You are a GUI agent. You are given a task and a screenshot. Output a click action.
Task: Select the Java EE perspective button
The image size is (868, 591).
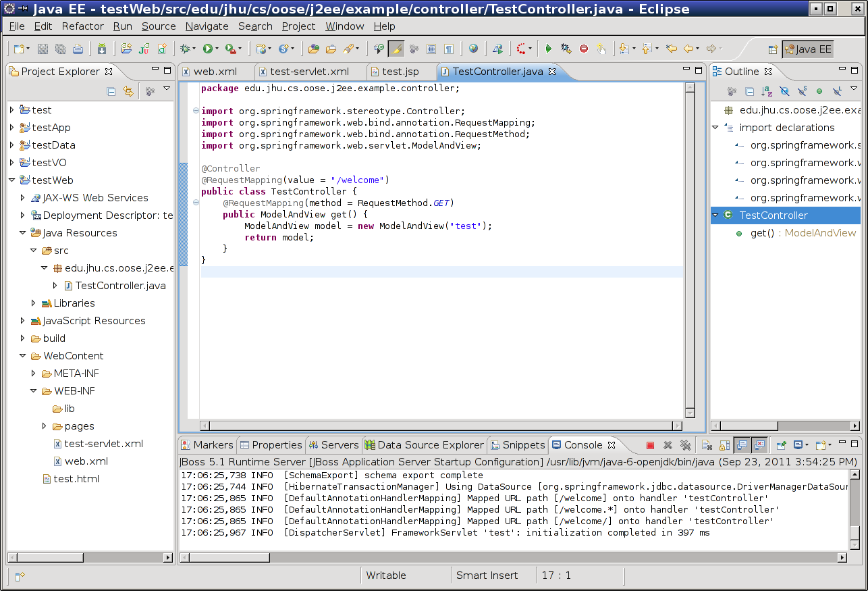(x=808, y=49)
